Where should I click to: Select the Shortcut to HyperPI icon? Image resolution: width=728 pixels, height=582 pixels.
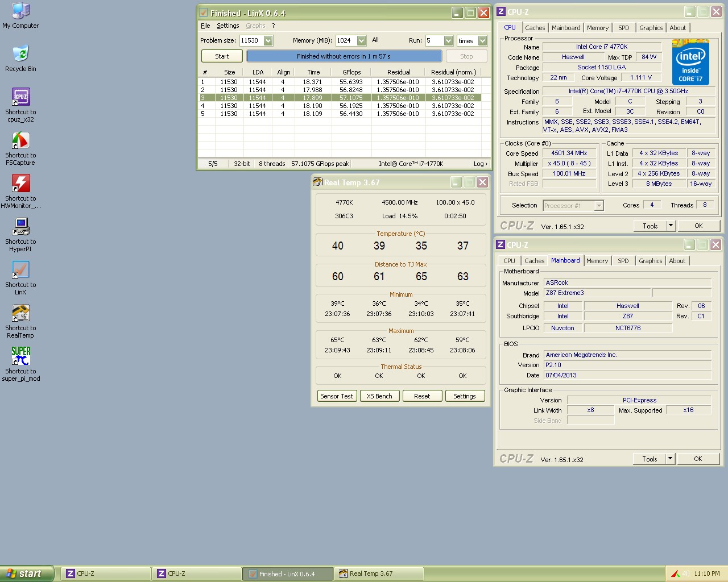20,235
